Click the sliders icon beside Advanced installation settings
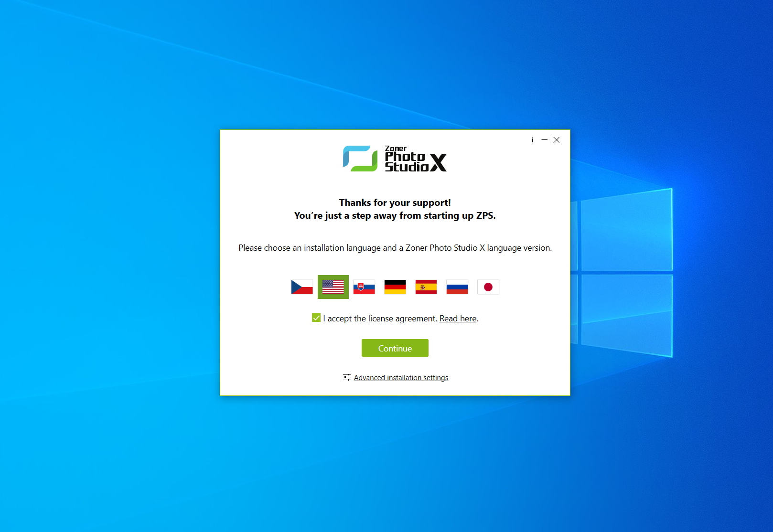 click(x=347, y=377)
